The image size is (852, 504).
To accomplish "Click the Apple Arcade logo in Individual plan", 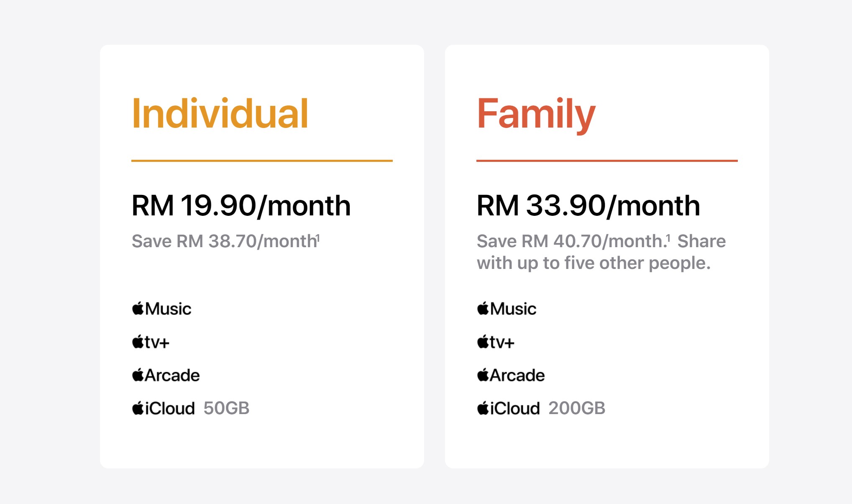I will tap(166, 375).
